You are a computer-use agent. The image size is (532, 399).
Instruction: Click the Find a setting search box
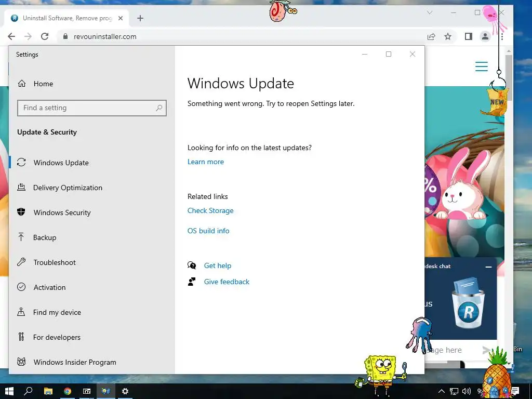[x=91, y=108]
